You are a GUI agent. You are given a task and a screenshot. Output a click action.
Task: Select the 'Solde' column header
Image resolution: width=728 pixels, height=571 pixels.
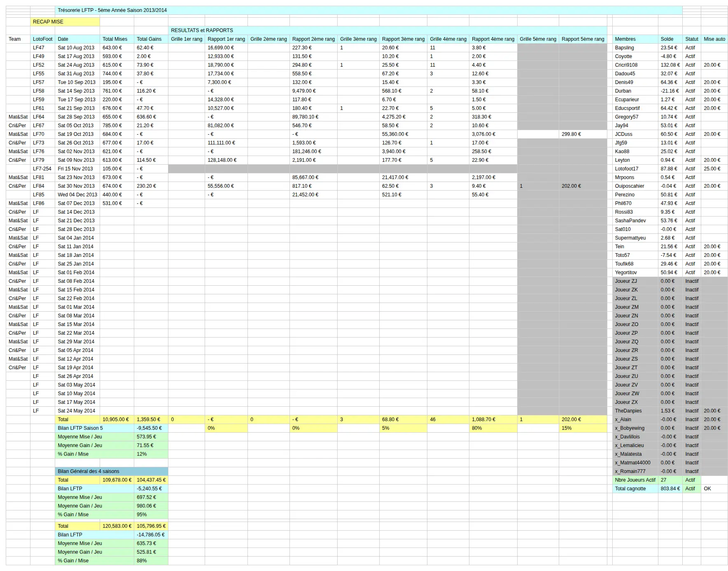click(x=670, y=39)
